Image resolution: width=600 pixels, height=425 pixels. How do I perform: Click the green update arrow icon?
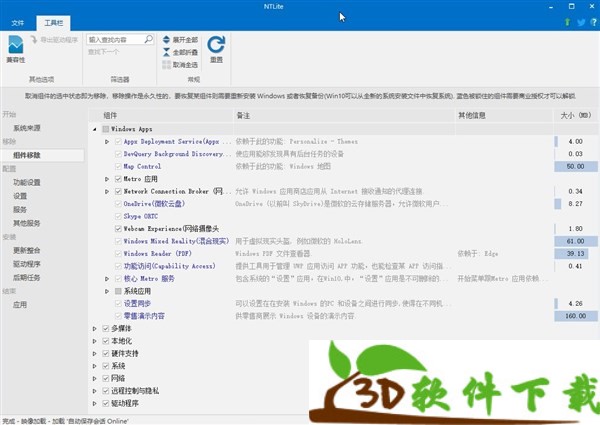(x=567, y=22)
